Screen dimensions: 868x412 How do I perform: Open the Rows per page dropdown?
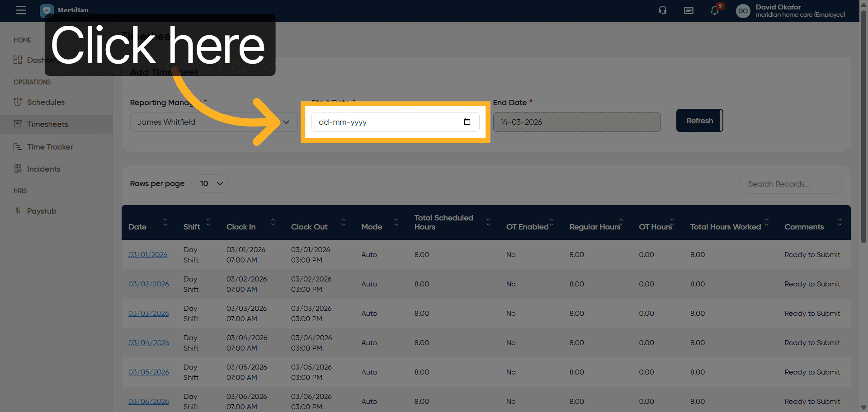[211, 183]
